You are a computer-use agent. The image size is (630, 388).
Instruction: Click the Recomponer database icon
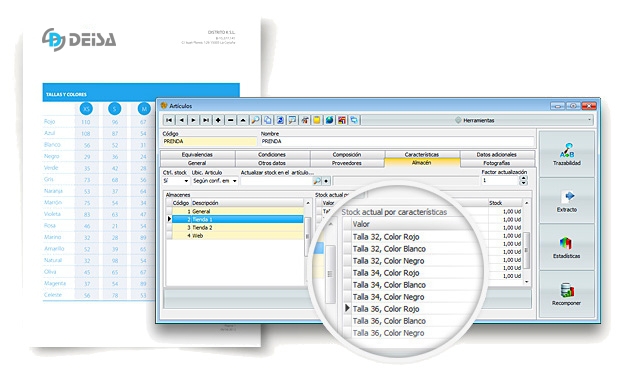(567, 294)
